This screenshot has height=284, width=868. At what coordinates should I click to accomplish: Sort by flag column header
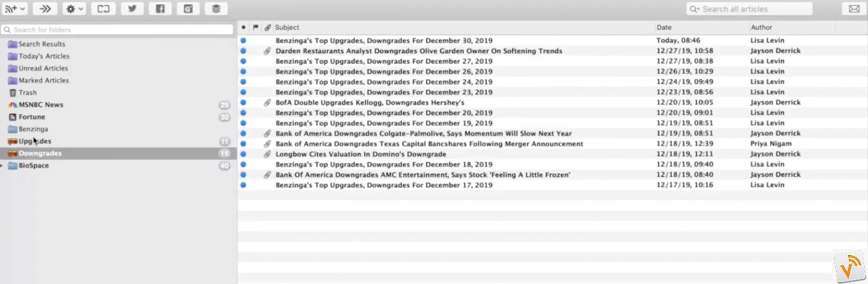point(255,28)
